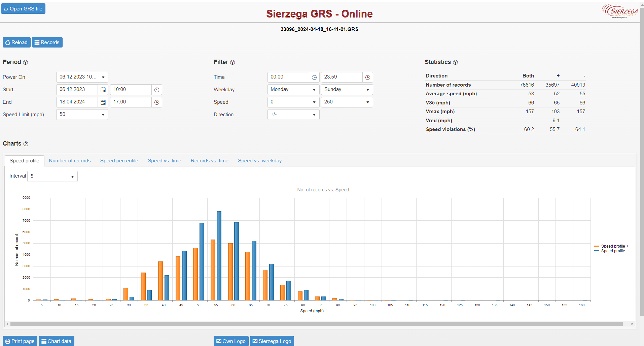Click the filter time 23:59 field

[x=342, y=77]
